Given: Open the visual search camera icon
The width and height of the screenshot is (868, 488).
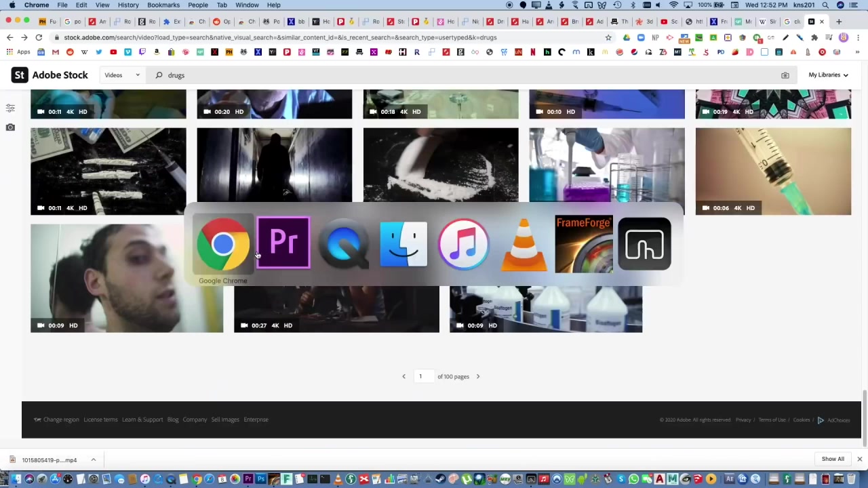Looking at the screenshot, I should (785, 75).
